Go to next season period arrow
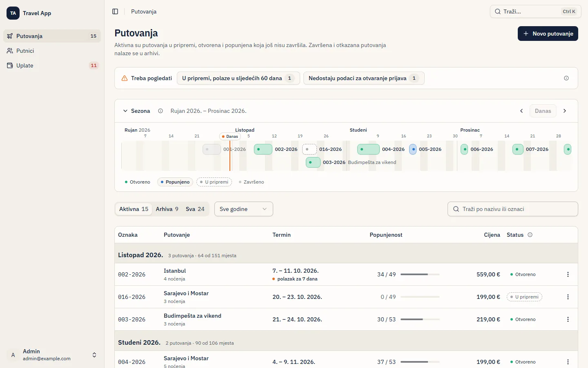 565,111
